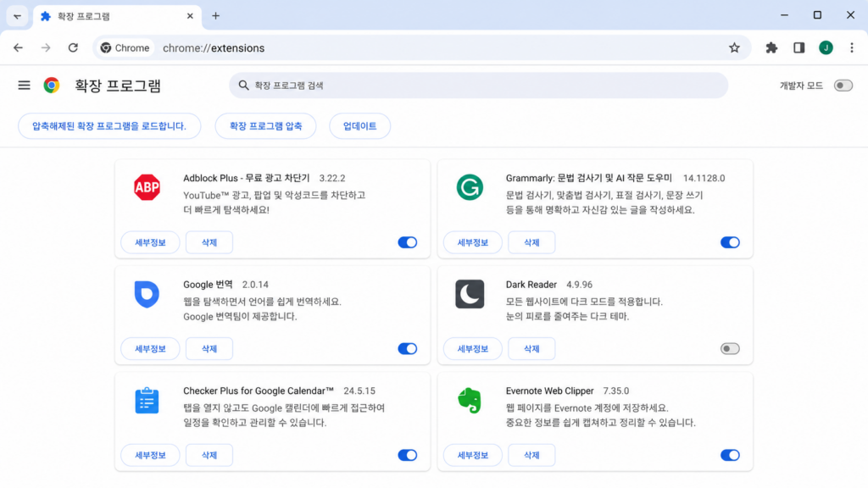This screenshot has width=868, height=488.
Task: Open the extensions puzzle icon menu
Action: 771,48
